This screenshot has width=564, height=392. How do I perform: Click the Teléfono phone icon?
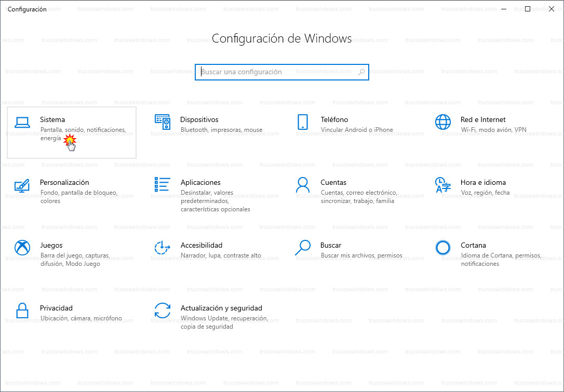pos(303,123)
